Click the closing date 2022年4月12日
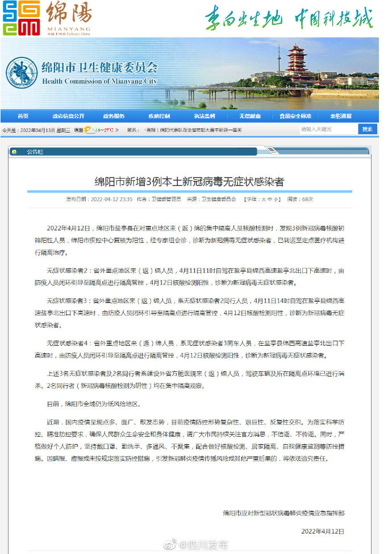 (x=323, y=531)
